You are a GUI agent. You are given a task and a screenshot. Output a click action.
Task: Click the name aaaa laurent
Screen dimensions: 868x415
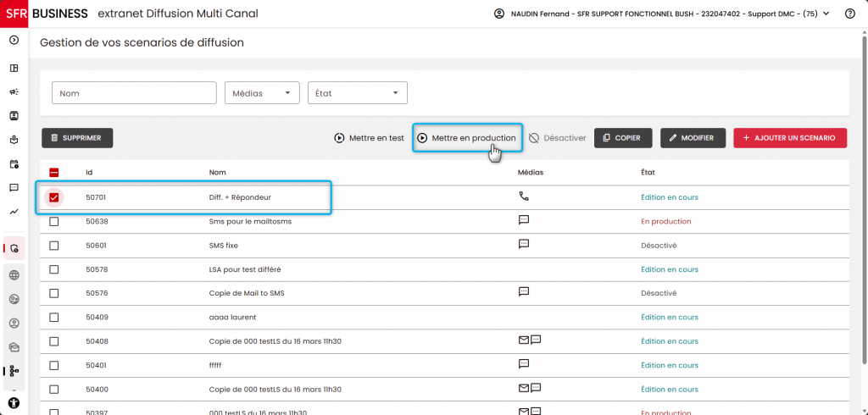[232, 318]
